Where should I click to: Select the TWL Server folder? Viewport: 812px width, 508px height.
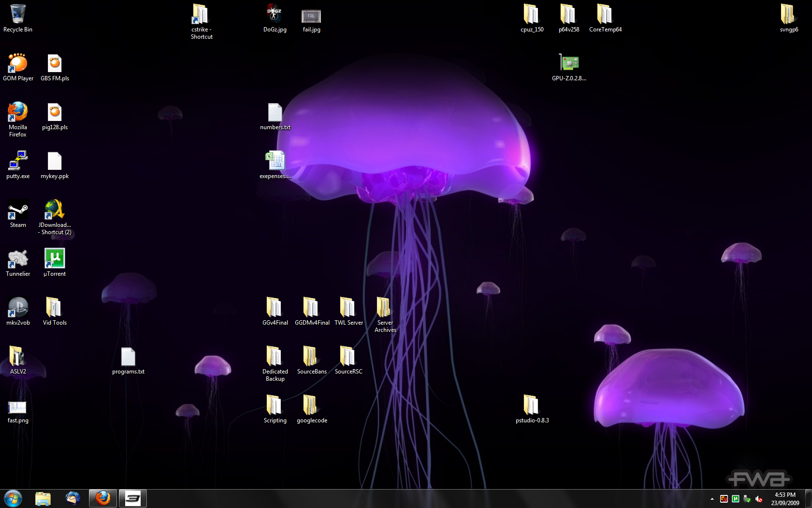(348, 312)
